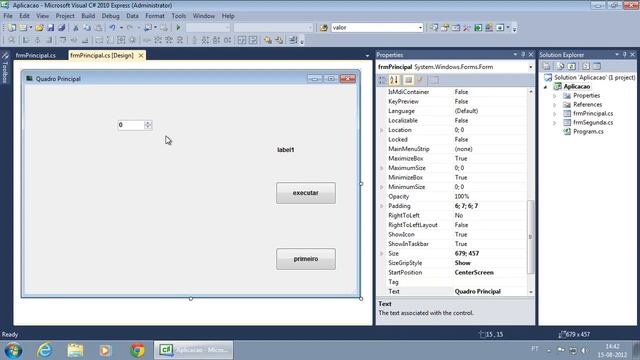
Task: Select the primeiro button on the form
Action: pyautogui.click(x=306, y=259)
